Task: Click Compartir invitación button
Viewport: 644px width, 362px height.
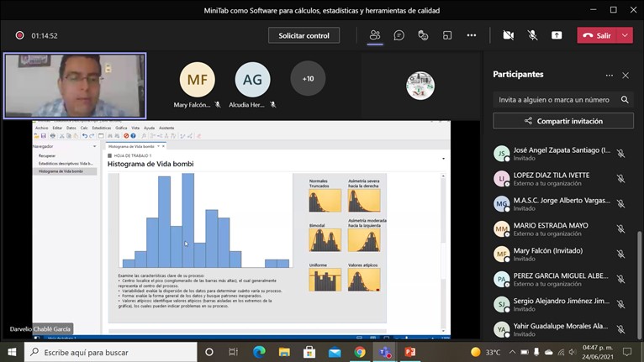Action: 563,121
